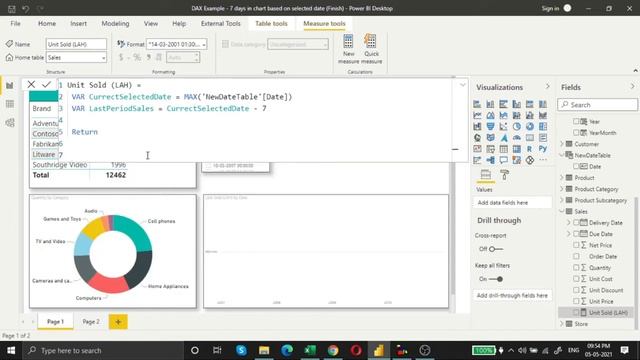This screenshot has height=360, width=640.
Task: Check the Unit Price field
Action: 576,301
